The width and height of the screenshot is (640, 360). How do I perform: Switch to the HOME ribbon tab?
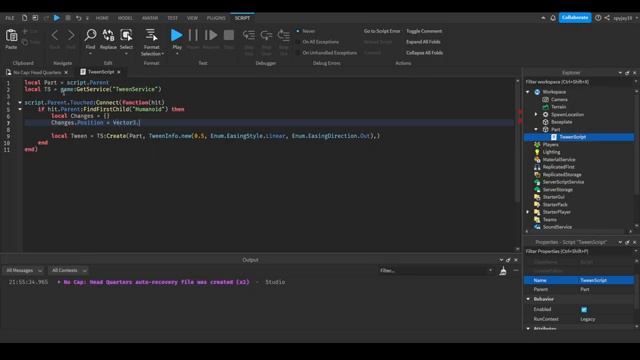102,18
